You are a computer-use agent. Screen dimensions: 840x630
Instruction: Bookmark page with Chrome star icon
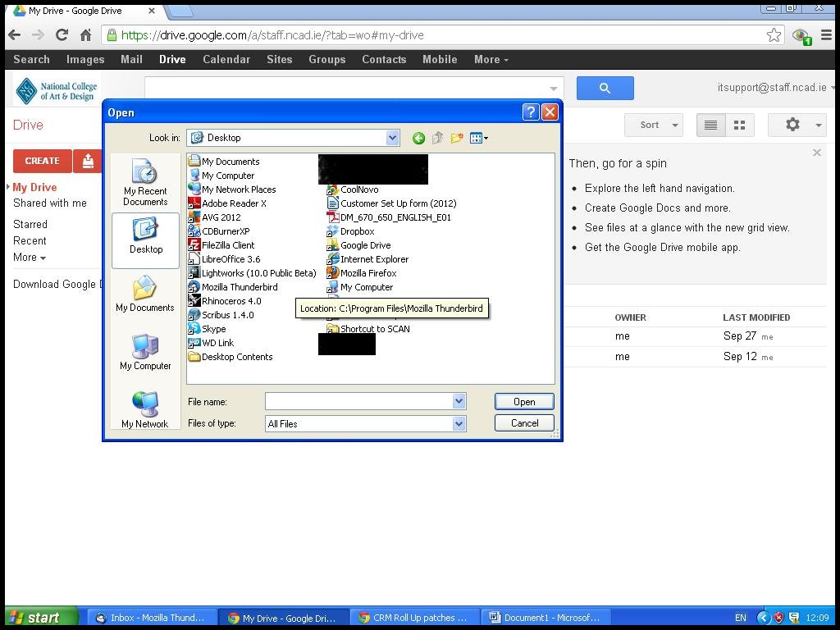[774, 35]
